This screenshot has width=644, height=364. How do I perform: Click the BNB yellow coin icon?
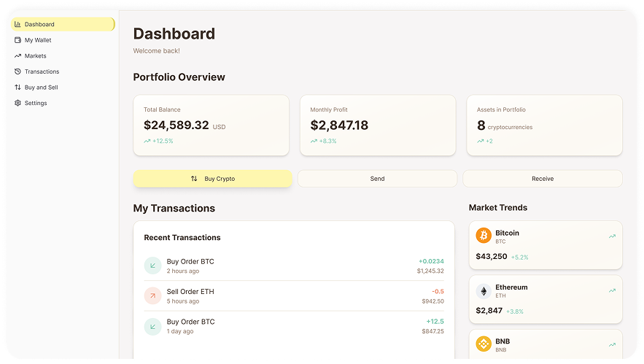click(x=484, y=344)
